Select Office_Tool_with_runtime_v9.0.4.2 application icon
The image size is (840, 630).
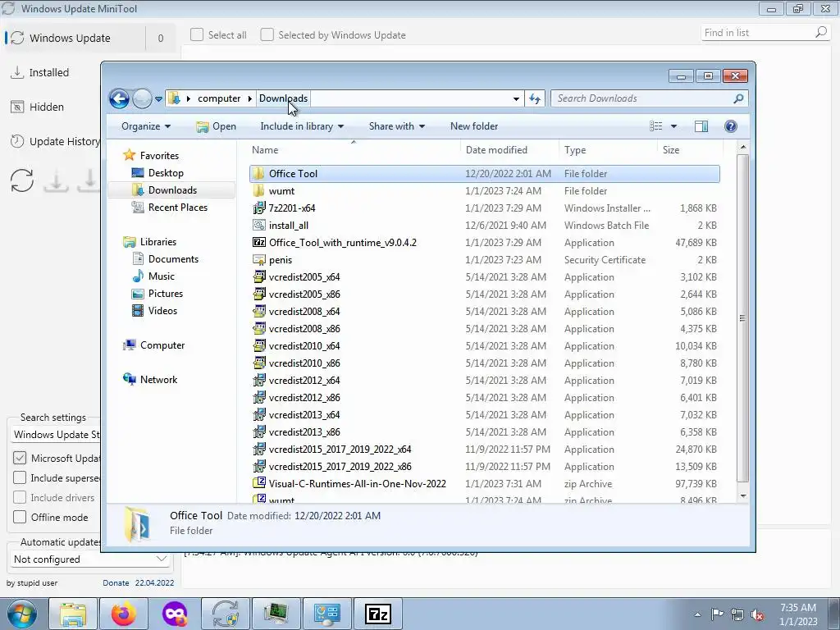click(x=258, y=242)
